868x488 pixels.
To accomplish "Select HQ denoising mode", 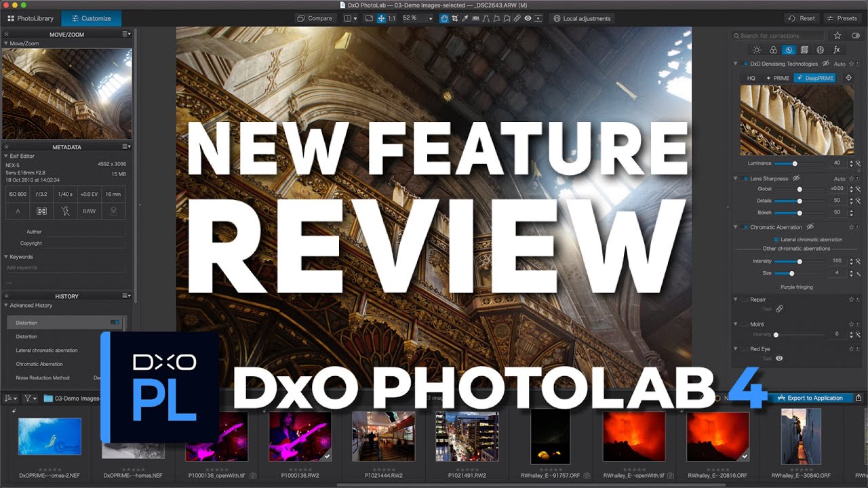I will pos(751,78).
